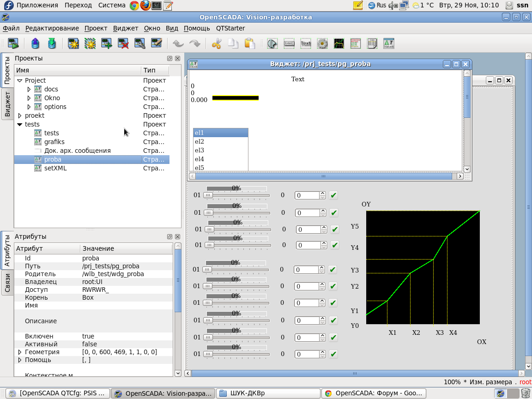Open the Виджет menu

(x=126, y=28)
